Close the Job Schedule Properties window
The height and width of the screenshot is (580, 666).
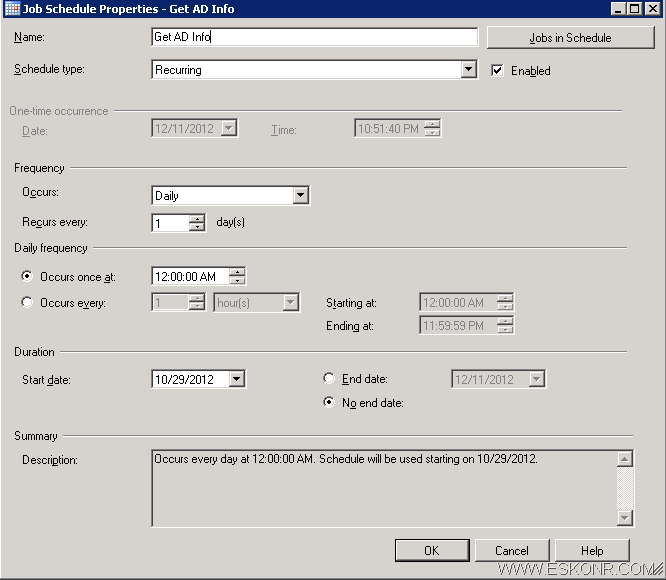[x=652, y=8]
